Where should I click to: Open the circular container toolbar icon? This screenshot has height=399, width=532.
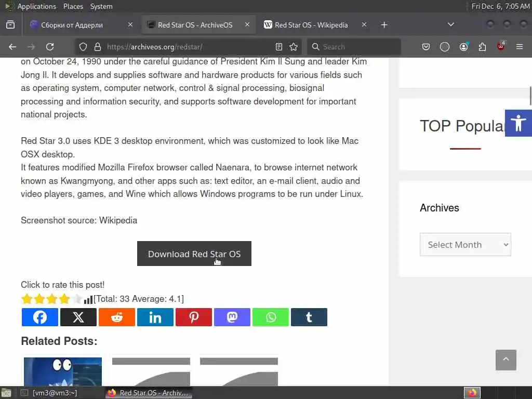point(445,47)
